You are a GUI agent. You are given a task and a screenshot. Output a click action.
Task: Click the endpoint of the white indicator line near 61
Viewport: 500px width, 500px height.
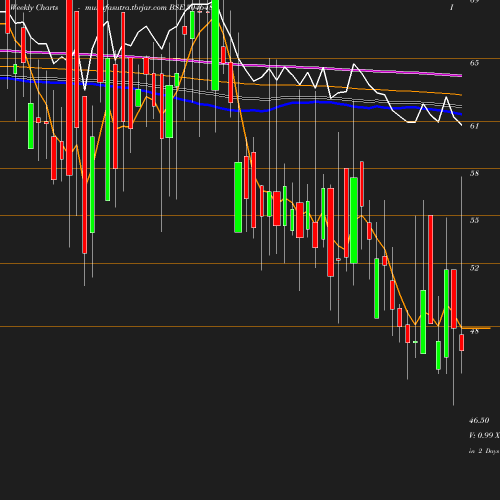(x=461, y=125)
